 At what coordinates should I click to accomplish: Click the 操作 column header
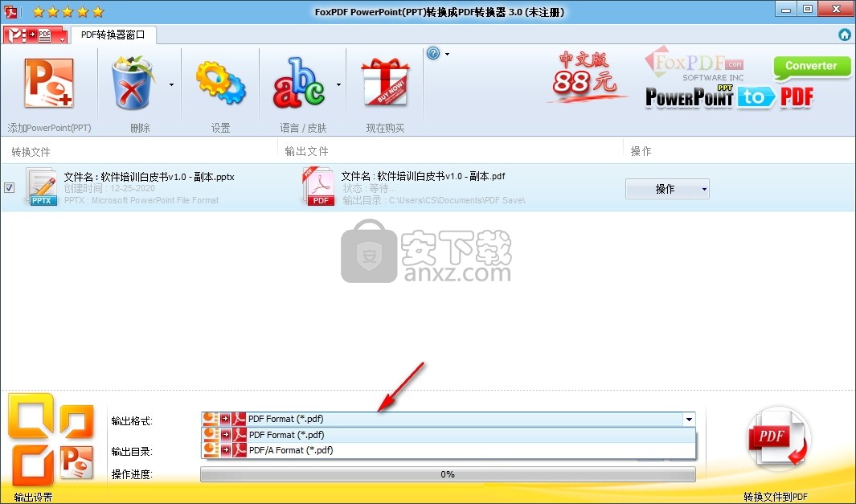click(641, 150)
